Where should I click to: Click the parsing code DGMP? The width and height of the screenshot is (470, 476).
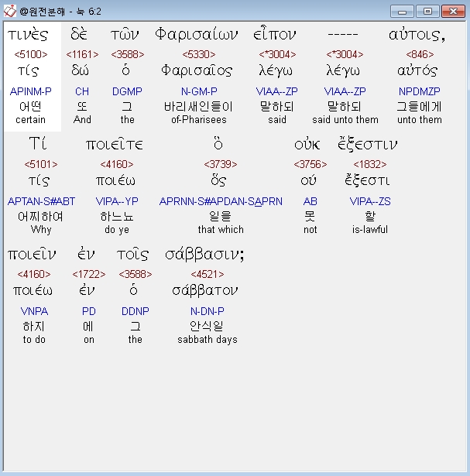[x=127, y=91]
